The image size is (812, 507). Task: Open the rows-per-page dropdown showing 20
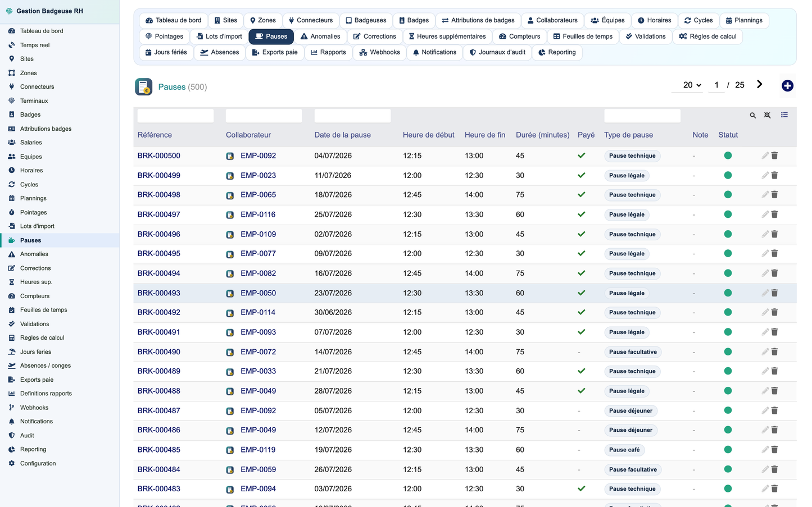tap(692, 85)
